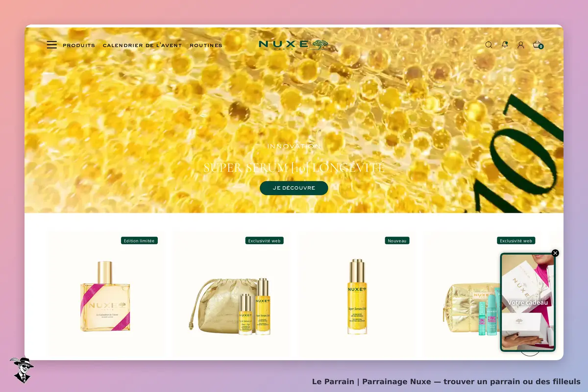Image resolution: width=588 pixels, height=392 pixels.
Task: Open the notifications bell icon
Action: tap(505, 45)
